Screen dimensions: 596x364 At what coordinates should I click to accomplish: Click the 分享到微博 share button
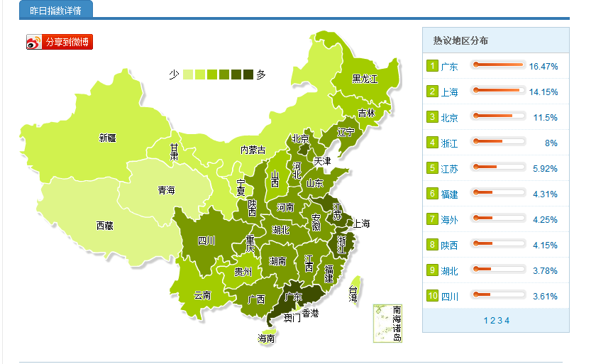(x=60, y=43)
